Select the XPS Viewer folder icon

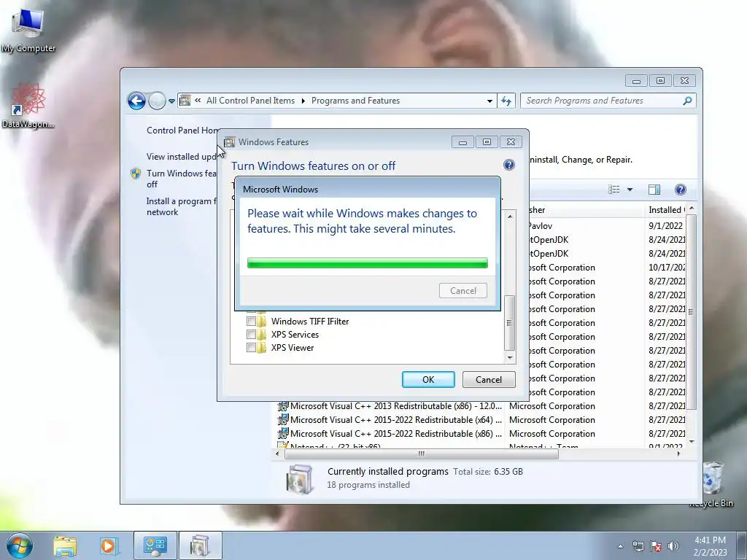click(262, 348)
